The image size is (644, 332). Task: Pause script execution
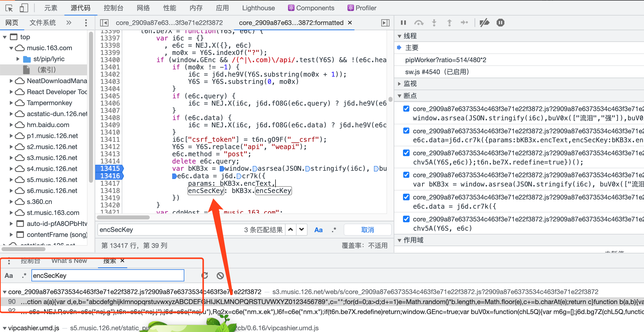[x=403, y=23]
